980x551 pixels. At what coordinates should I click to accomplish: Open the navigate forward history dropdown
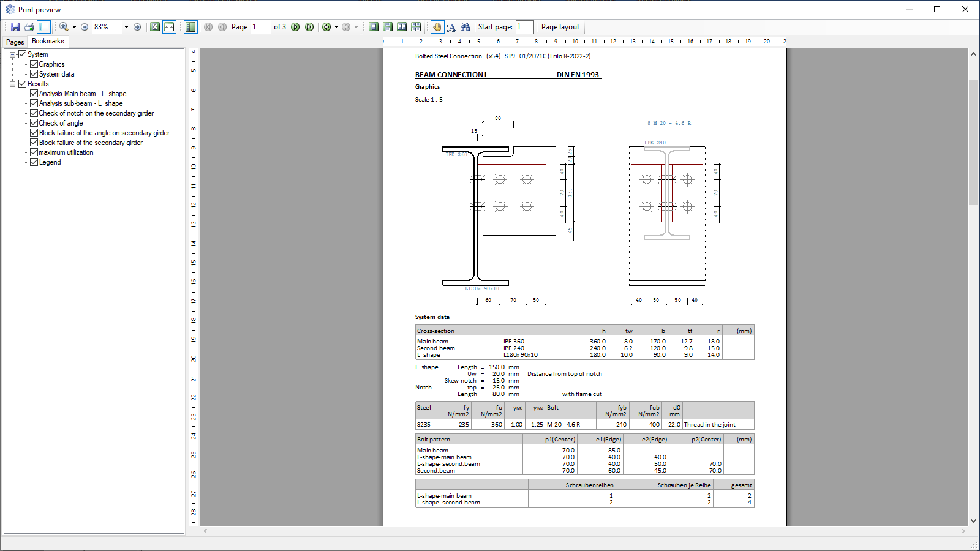356,27
